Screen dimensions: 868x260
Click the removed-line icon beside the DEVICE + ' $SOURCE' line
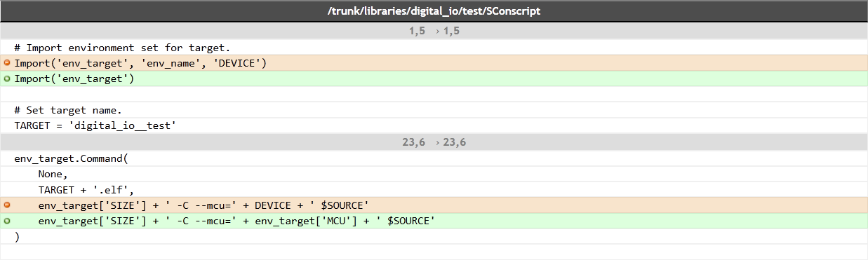point(7,205)
